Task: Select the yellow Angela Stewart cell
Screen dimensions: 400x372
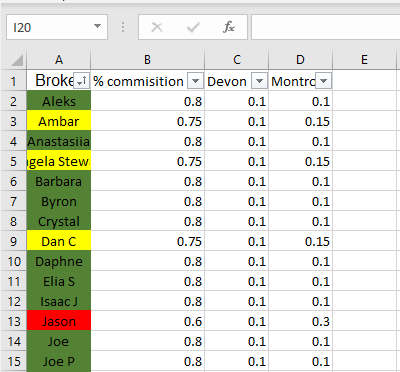Action: tap(59, 161)
